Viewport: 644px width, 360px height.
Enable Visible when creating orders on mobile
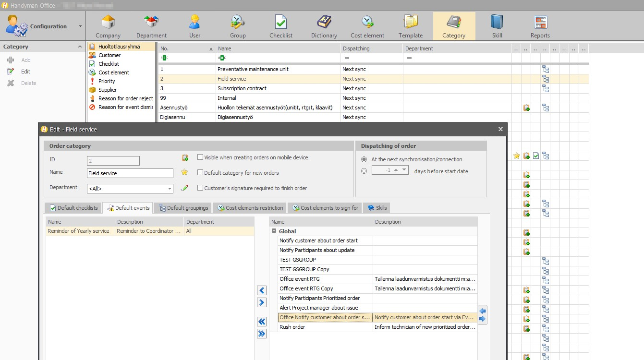click(x=200, y=157)
